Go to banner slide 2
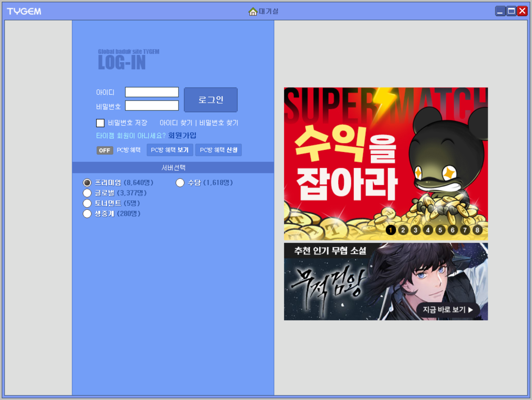The height and width of the screenshot is (400, 532). pos(403,230)
